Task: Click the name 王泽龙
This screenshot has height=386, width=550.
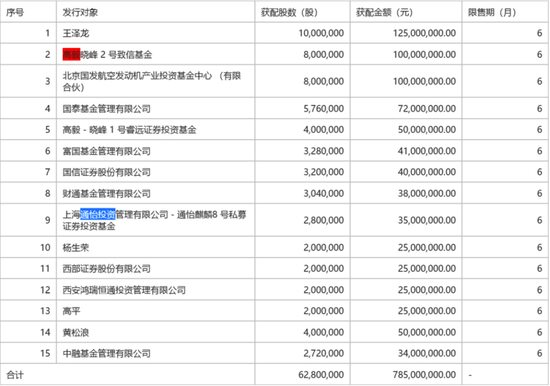Action: click(76, 33)
